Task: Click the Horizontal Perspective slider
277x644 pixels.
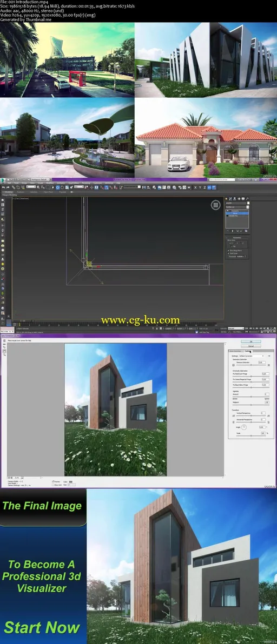Action: (251, 422)
